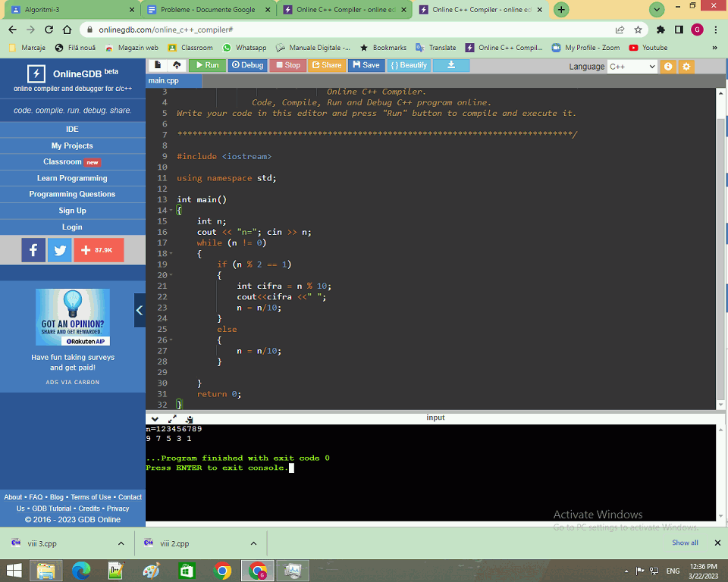Collapse the left sidebar with arrow handle

(x=140, y=310)
